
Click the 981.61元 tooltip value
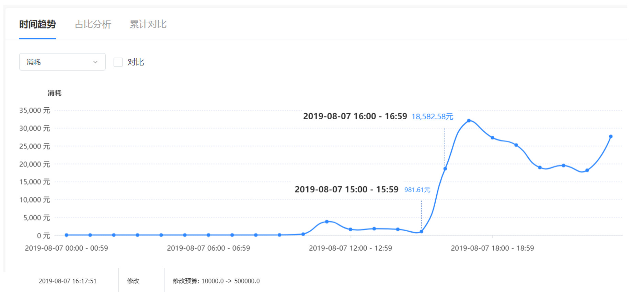tap(417, 190)
